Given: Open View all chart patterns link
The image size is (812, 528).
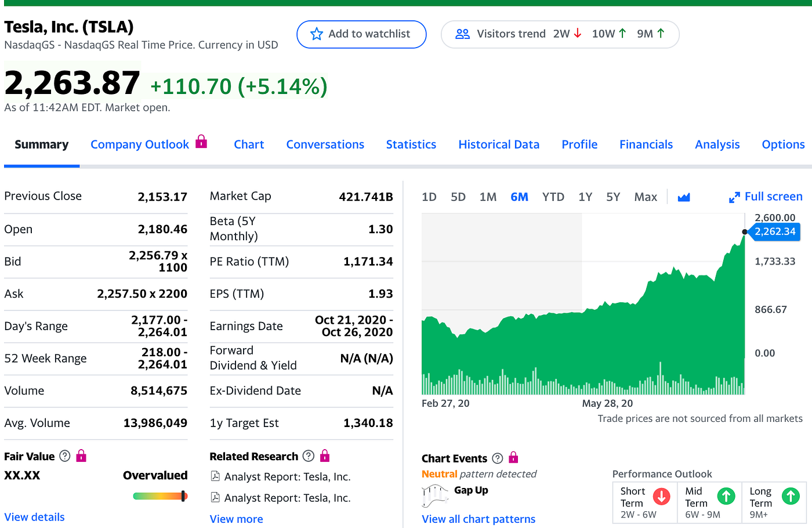Looking at the screenshot, I should (478, 519).
